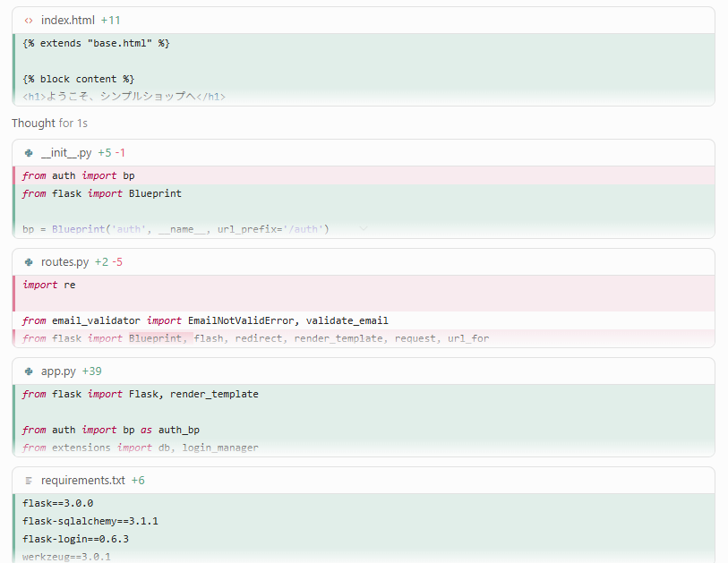The width and height of the screenshot is (728, 563).
Task: Click the +11 change count on index.html
Action: 110,21
